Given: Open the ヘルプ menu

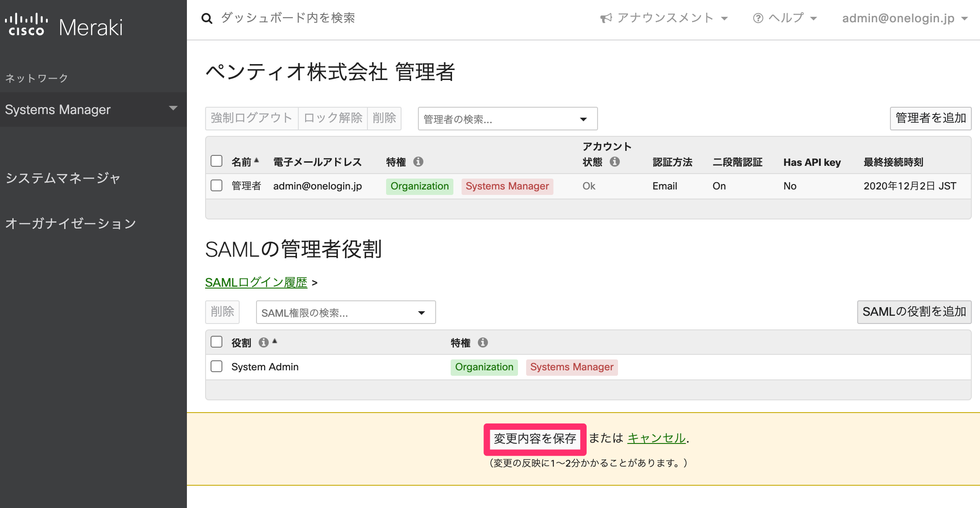Looking at the screenshot, I should [x=785, y=18].
